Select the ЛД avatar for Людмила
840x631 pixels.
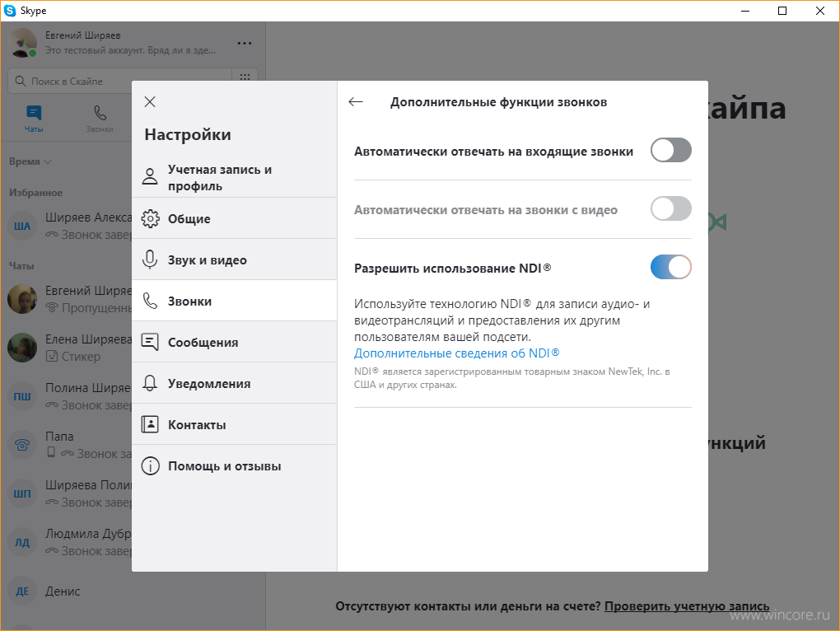[22, 542]
